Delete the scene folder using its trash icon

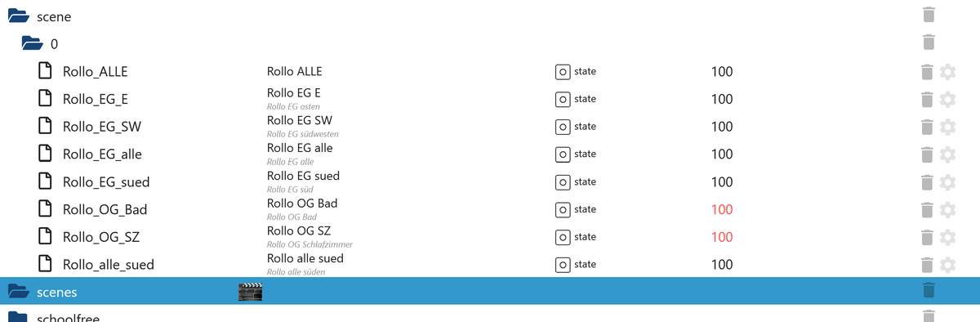(929, 15)
